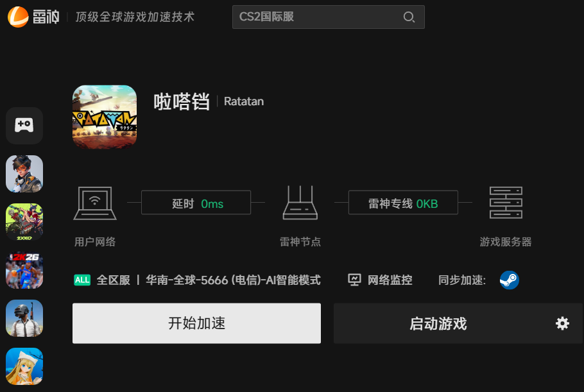Click the 雷神专线 0KB traffic box

click(x=403, y=203)
